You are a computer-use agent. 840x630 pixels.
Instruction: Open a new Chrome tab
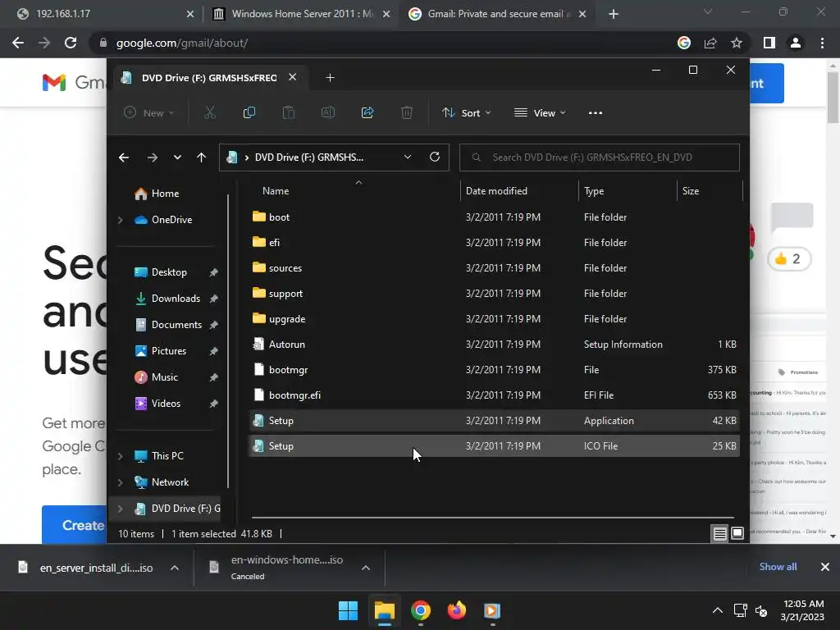(614, 14)
